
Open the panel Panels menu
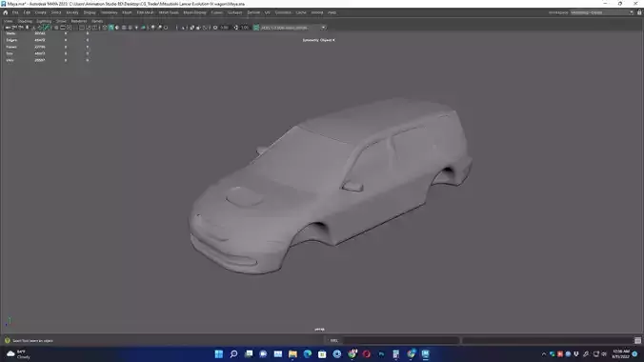point(97,21)
